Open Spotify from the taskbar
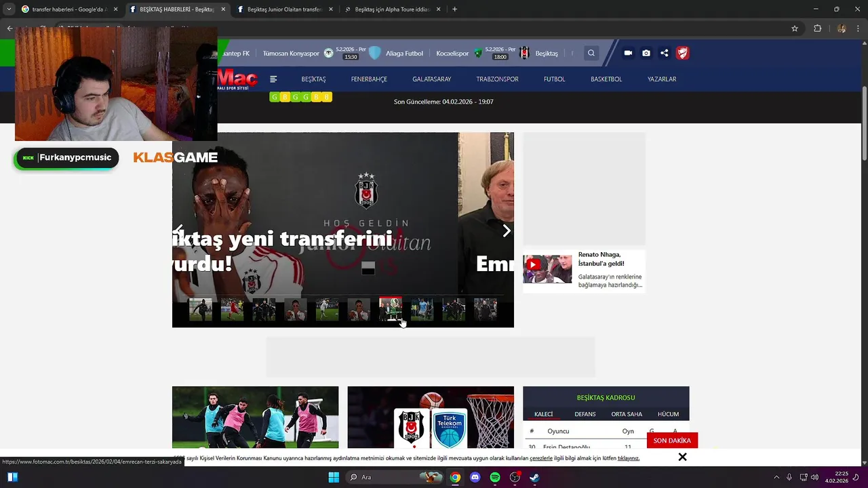The image size is (868, 488). (x=495, y=477)
